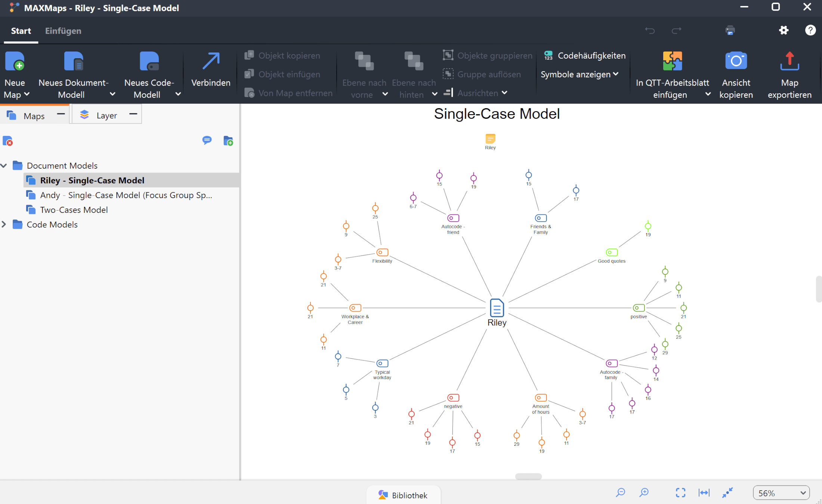The image size is (822, 504).
Task: Click the new folder icon in sidebar
Action: click(x=228, y=141)
